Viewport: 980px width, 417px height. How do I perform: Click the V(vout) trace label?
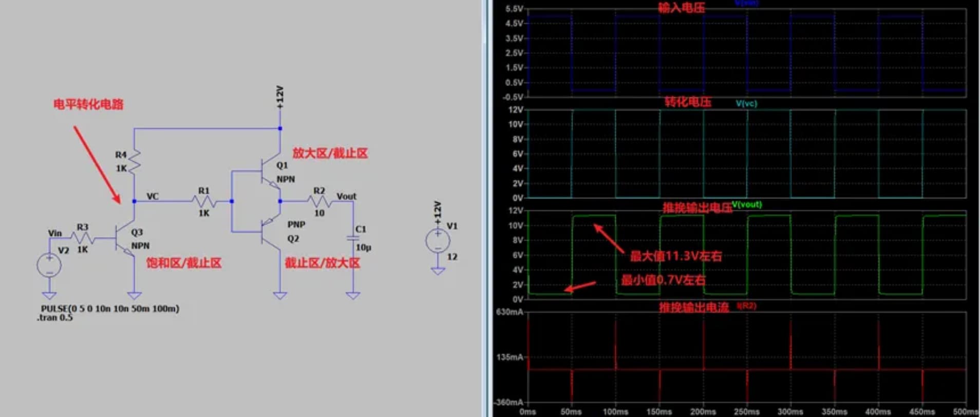coord(747,204)
